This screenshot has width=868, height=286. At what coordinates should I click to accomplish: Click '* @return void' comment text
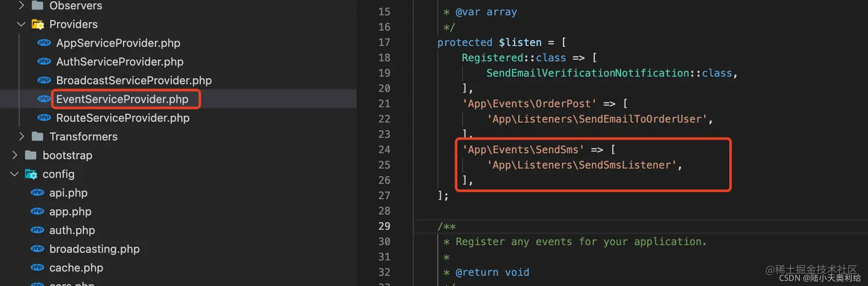click(486, 272)
